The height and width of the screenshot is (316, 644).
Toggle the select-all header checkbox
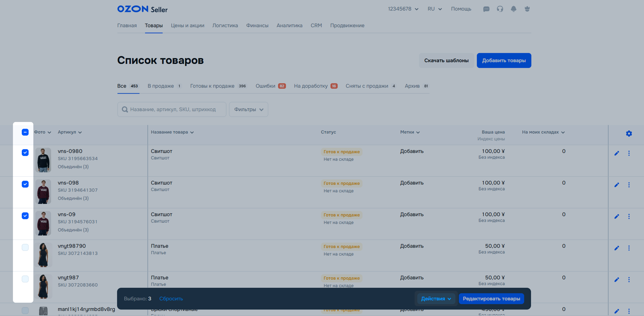25,132
